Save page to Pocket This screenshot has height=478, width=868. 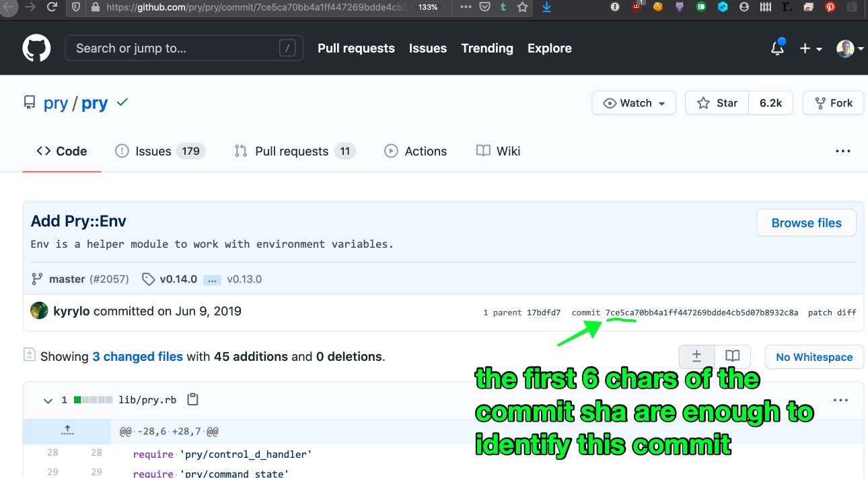(484, 7)
